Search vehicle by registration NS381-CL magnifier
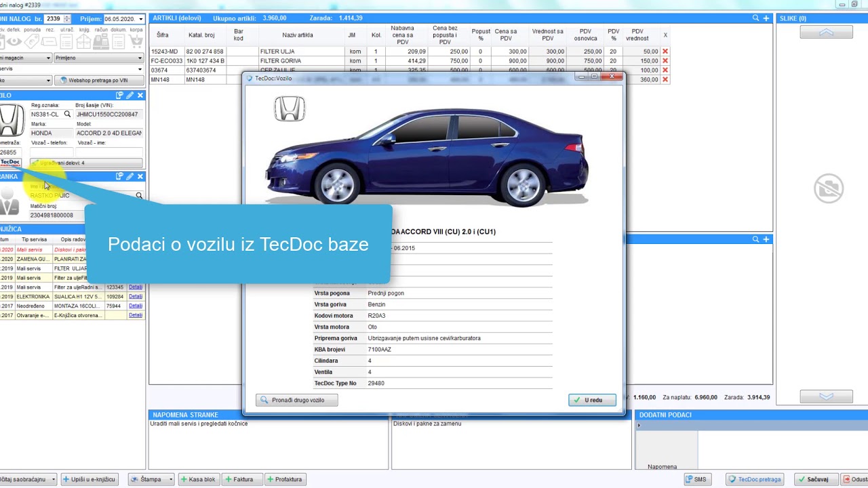 [67, 115]
